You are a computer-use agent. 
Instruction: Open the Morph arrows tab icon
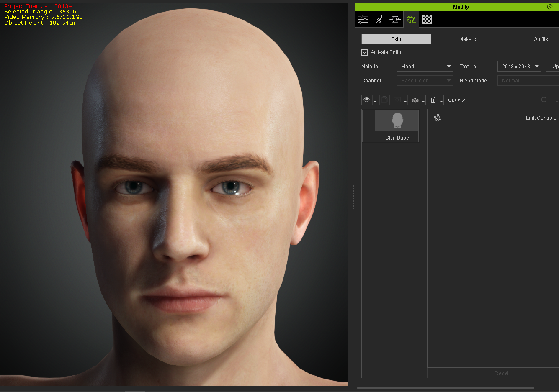395,19
